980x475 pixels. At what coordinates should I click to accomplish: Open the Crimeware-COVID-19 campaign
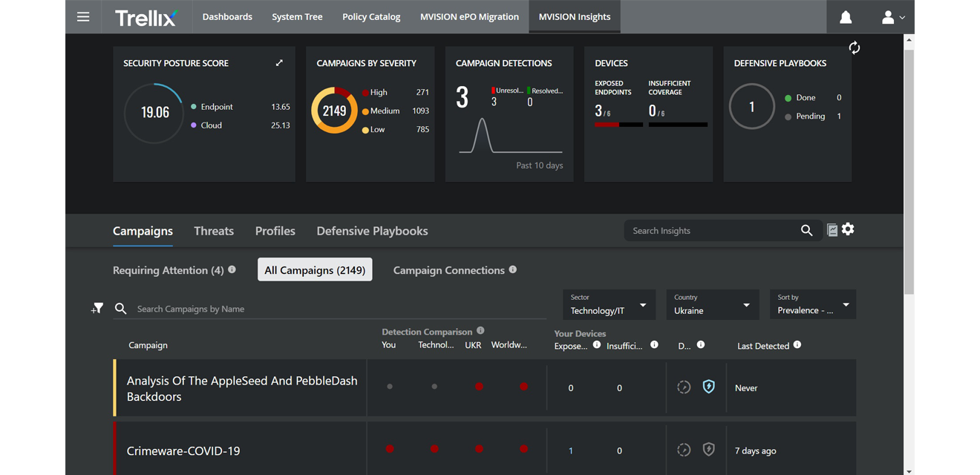(183, 451)
